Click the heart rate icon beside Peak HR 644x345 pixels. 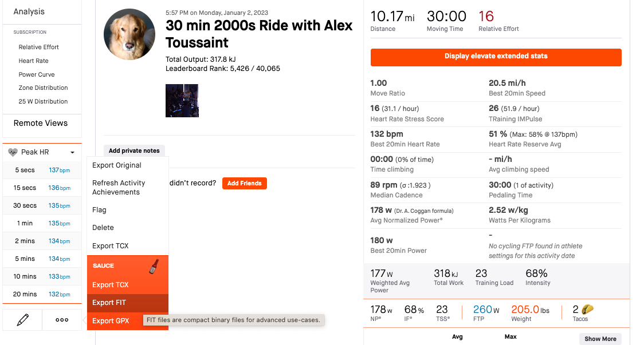click(x=14, y=152)
